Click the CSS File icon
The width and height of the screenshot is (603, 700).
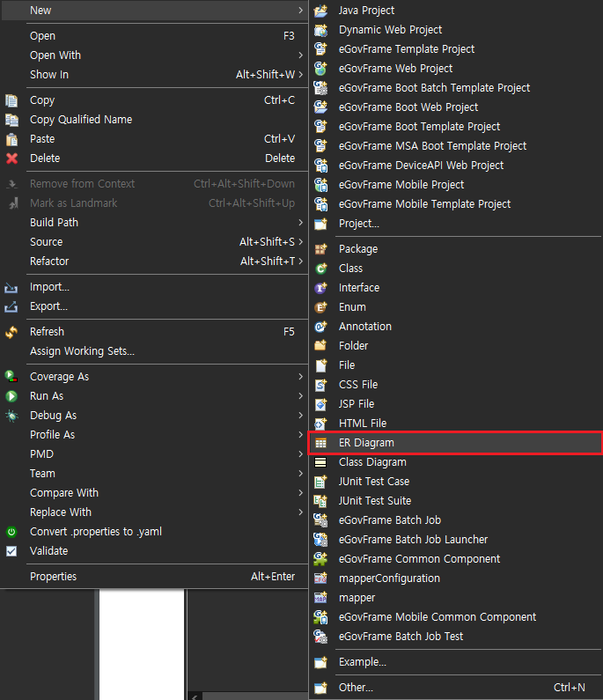320,385
